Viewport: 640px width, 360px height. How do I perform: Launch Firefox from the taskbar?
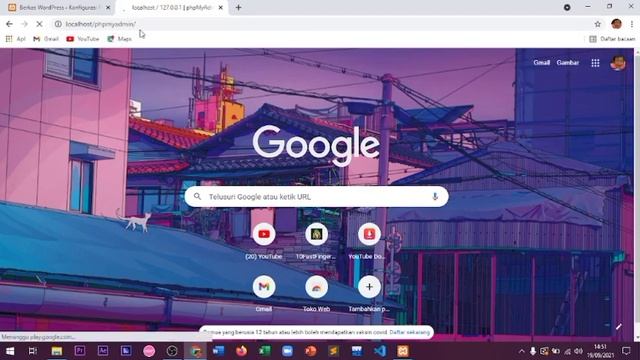[241, 351]
